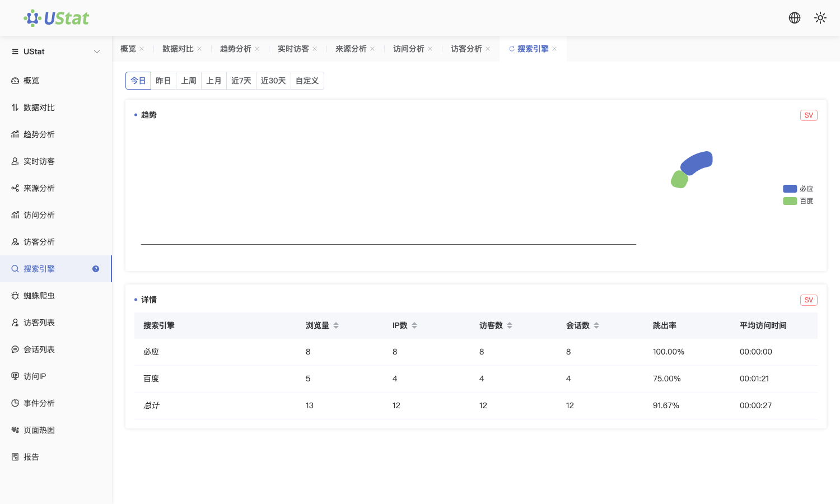Click the 百度 row name in details table
Screen dimensions: 840x504
pos(151,379)
